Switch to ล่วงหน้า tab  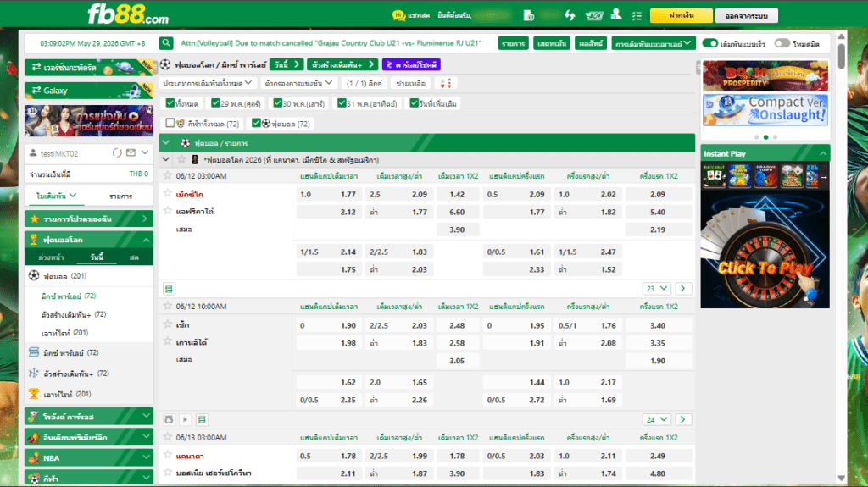coord(51,257)
